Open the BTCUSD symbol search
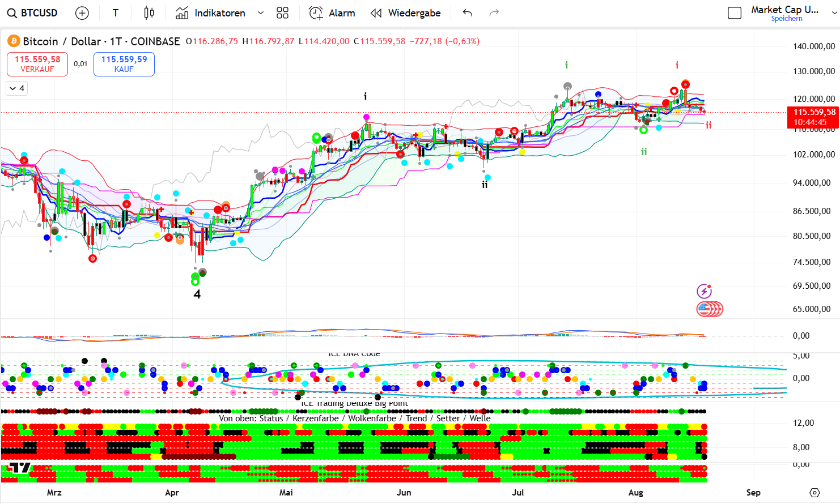The width and height of the screenshot is (840, 504). click(33, 13)
